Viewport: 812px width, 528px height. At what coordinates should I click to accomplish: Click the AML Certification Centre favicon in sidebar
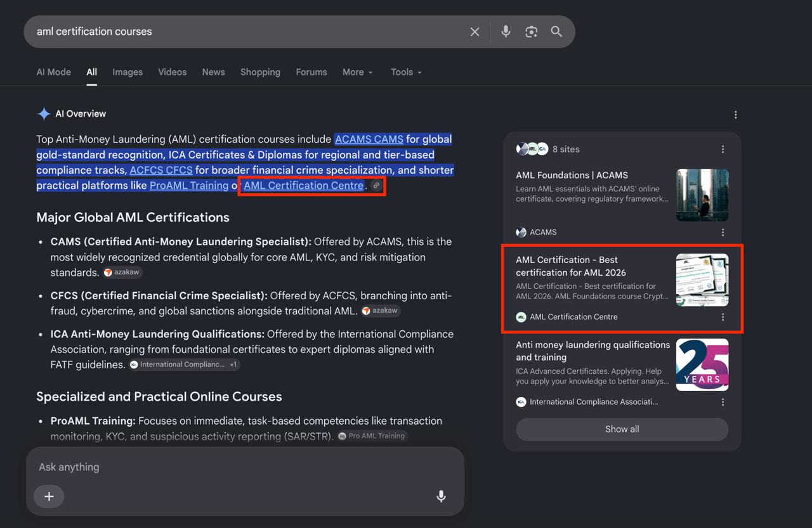521,317
